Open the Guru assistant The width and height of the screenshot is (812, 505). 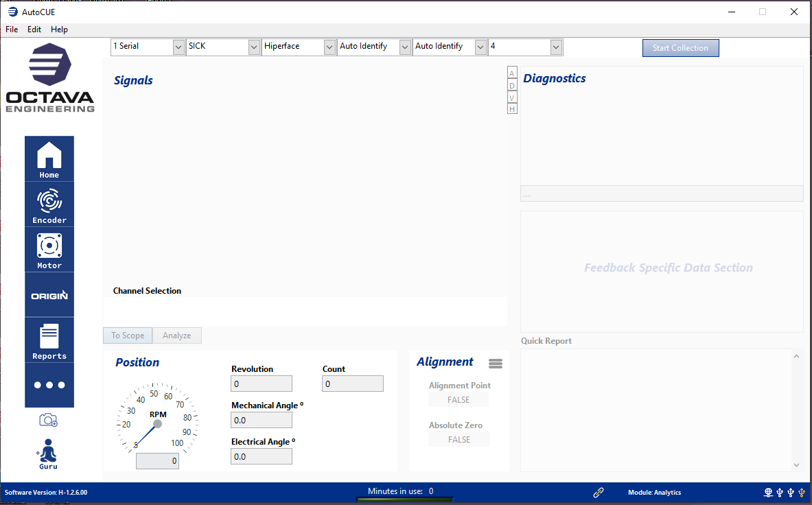tap(48, 454)
